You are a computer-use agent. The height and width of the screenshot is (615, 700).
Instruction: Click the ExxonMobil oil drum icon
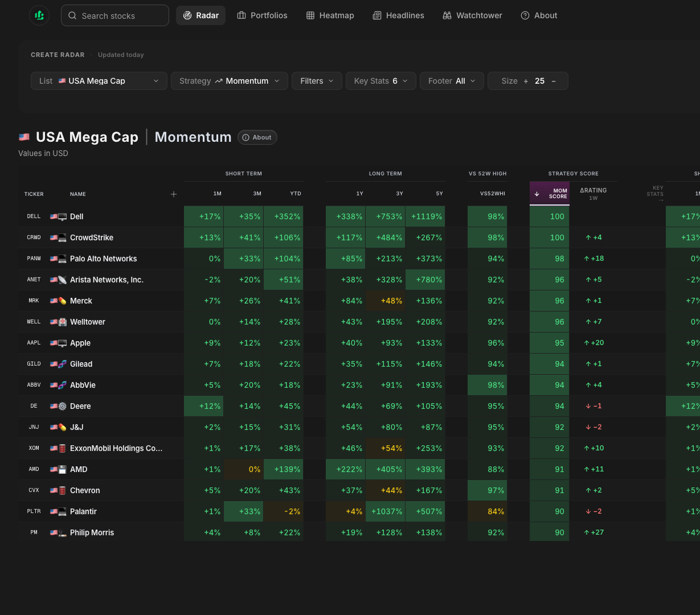[63, 448]
